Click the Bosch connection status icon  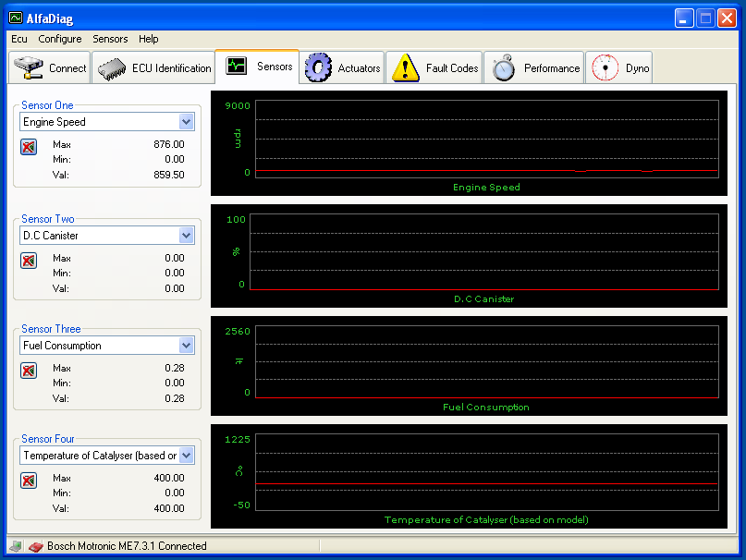tap(36, 546)
